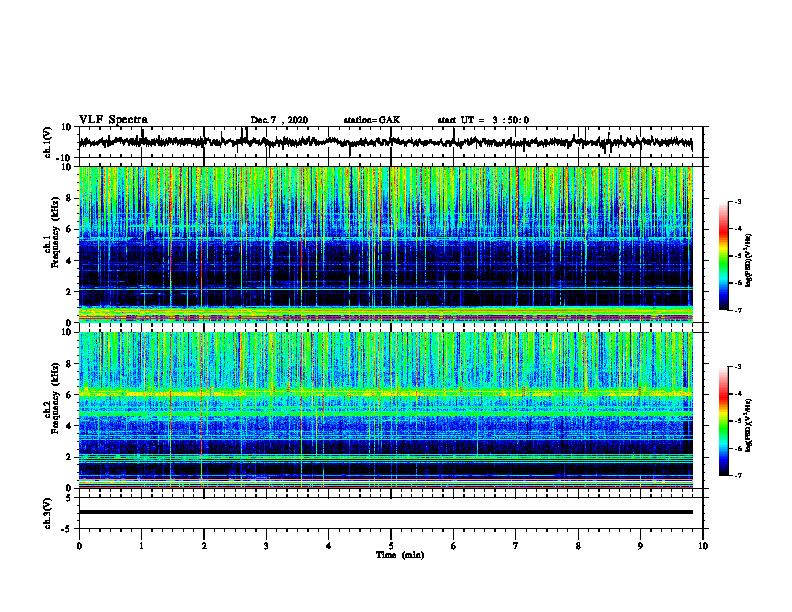The width and height of the screenshot is (792, 612).
Task: Click the time axis tick label "1"
Action: point(141,546)
